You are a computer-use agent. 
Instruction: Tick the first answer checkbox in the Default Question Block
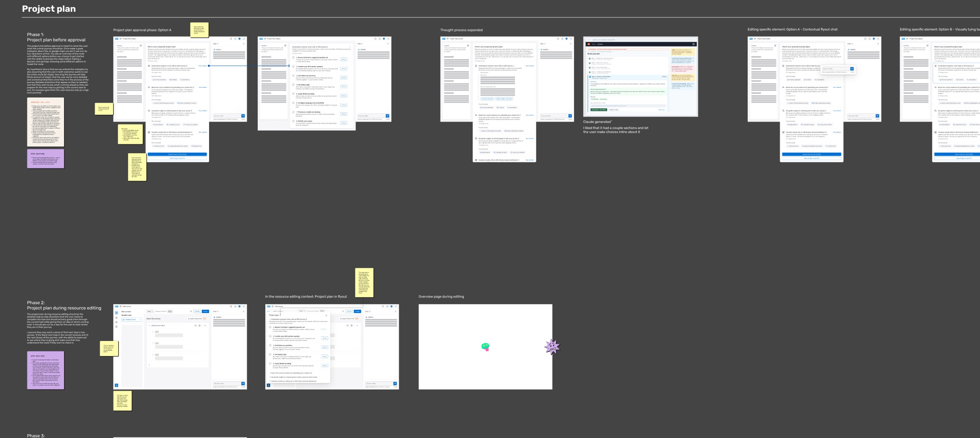pos(152,332)
